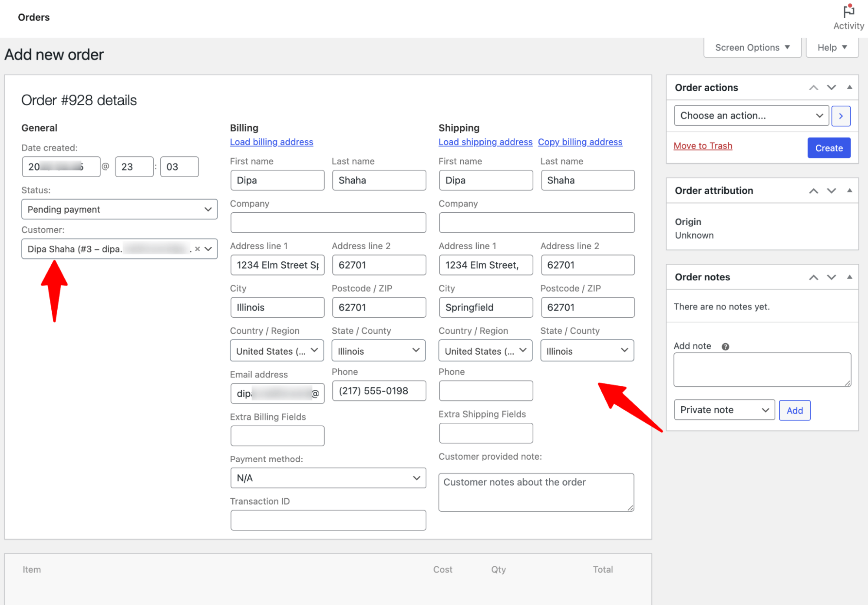This screenshot has height=605, width=868.
Task: Click Copy billing address link
Action: pyautogui.click(x=579, y=141)
